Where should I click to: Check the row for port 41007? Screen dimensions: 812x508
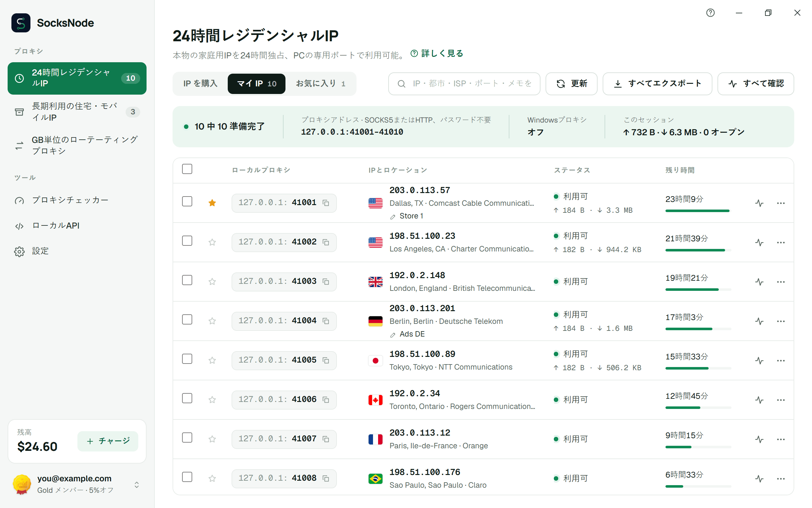pyautogui.click(x=187, y=437)
